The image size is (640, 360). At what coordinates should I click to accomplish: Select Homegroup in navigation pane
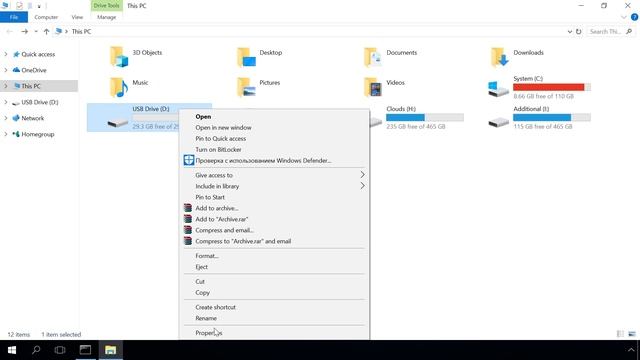tap(38, 134)
